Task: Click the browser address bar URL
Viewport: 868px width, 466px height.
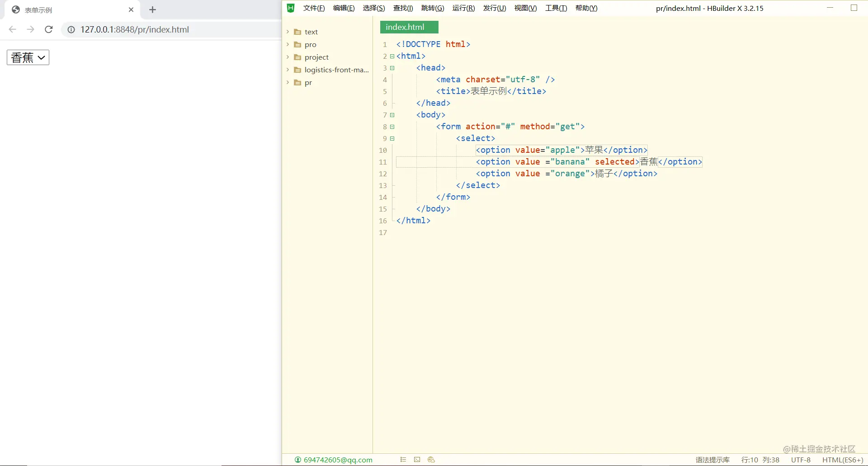Action: (x=135, y=29)
